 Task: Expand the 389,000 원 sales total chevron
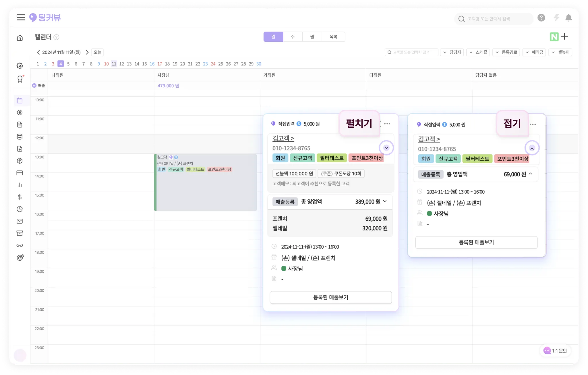click(x=385, y=201)
